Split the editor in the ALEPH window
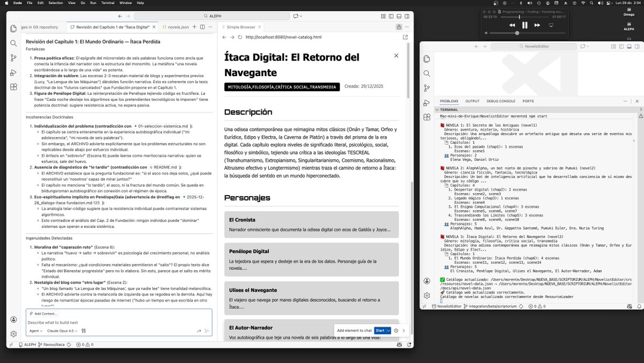The height and width of the screenshot is (363, 644). click(202, 27)
